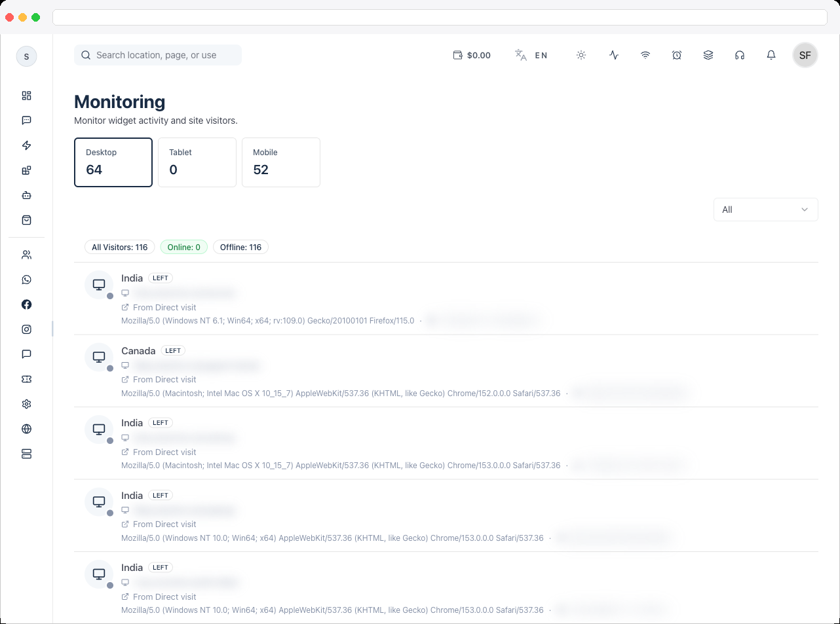
Task: Open the alarm clock icon in header
Action: click(x=677, y=55)
